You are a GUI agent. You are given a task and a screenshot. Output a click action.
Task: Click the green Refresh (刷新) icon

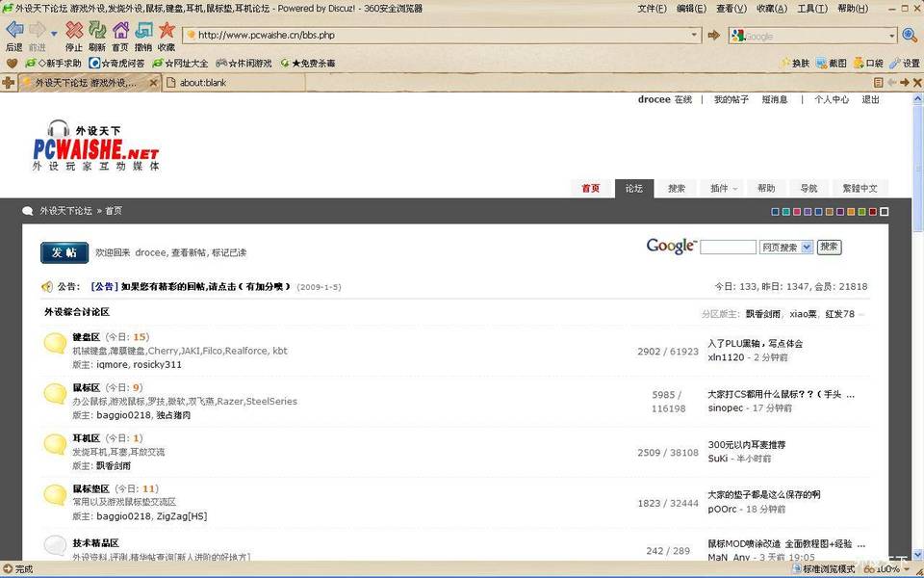pyautogui.click(x=97, y=31)
